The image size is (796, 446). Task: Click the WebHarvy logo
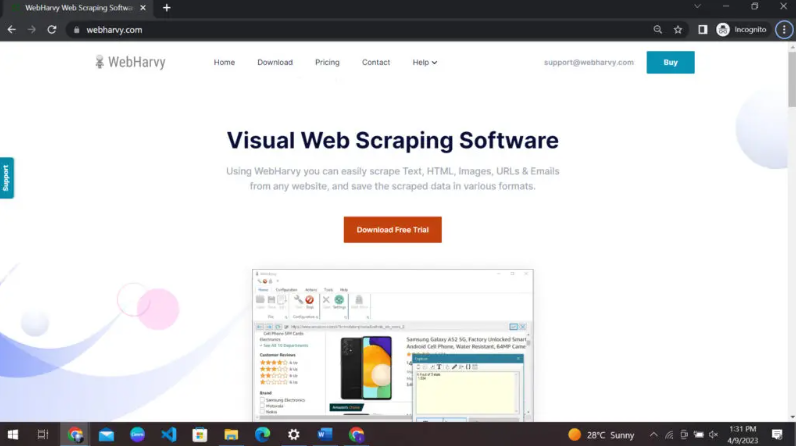tap(130, 62)
